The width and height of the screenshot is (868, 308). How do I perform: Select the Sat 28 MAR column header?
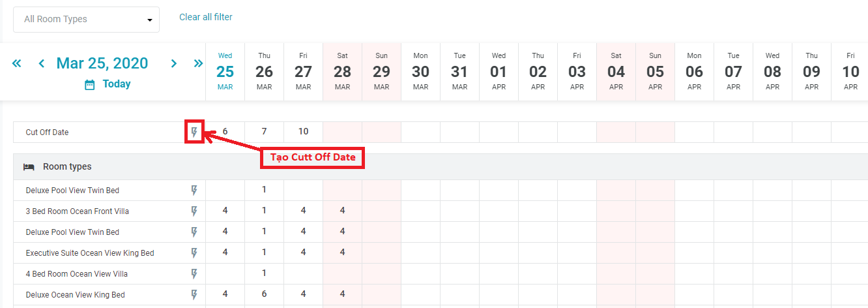click(x=342, y=72)
